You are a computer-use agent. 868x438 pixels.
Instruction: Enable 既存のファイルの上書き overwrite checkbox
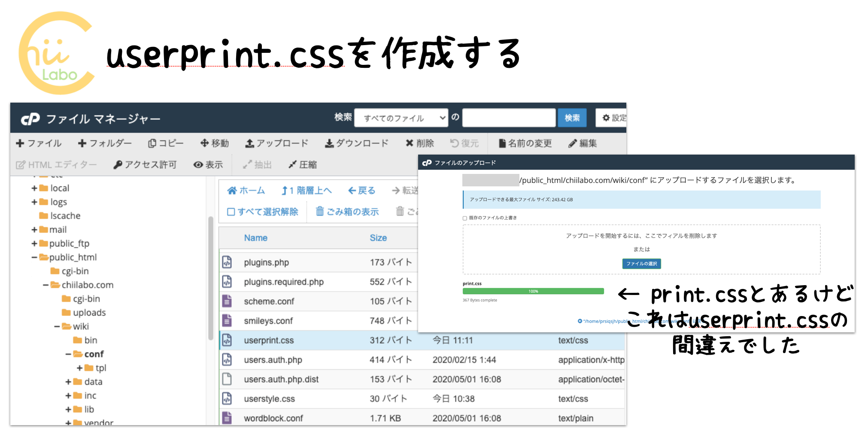point(465,218)
